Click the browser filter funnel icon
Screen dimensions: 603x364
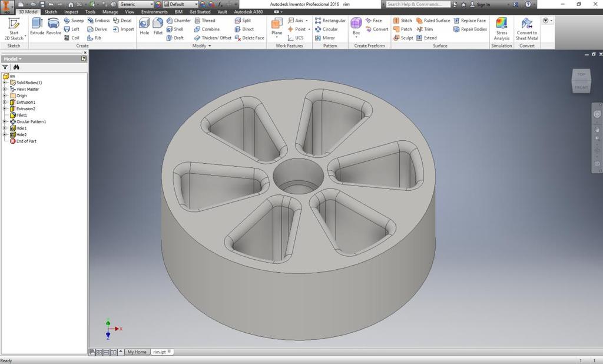point(5,67)
